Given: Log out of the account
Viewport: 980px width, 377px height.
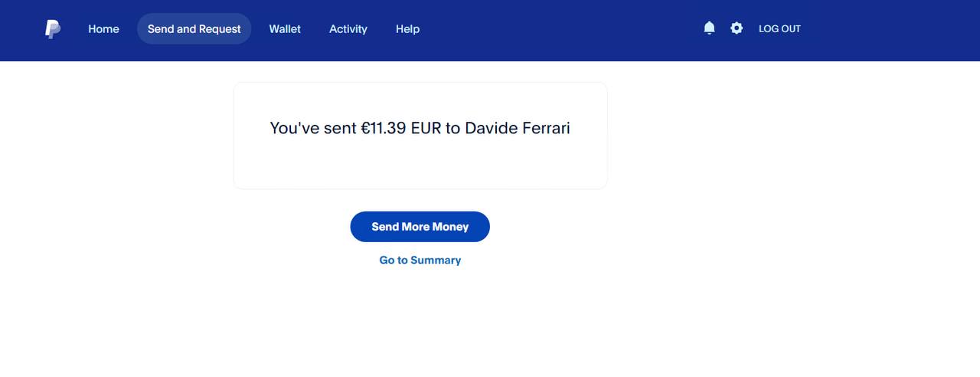Looking at the screenshot, I should [779, 29].
